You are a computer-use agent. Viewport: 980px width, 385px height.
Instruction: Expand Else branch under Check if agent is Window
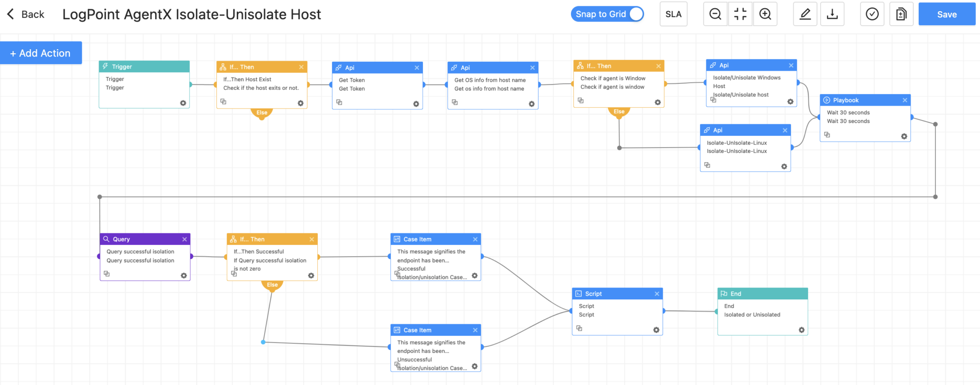(619, 112)
